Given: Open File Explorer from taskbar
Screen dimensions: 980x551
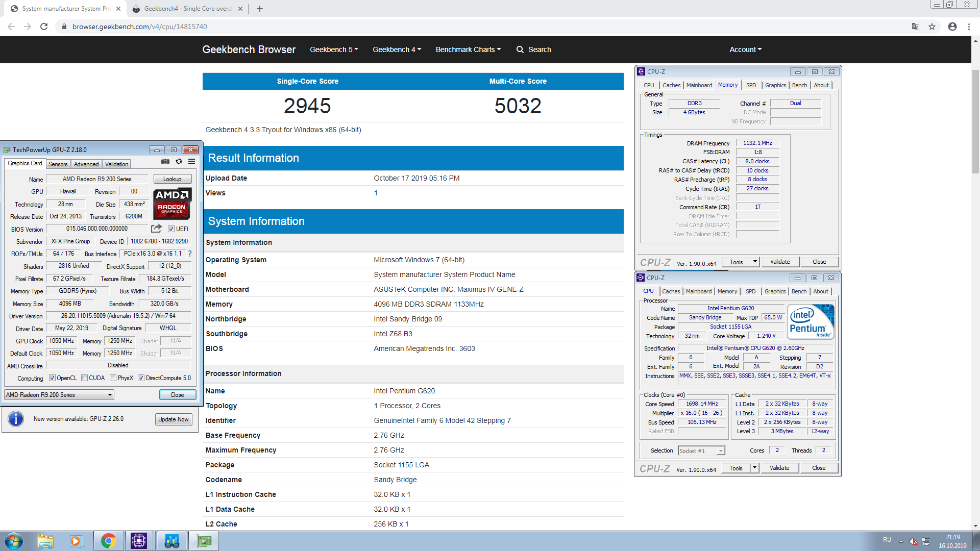Looking at the screenshot, I should 45,541.
